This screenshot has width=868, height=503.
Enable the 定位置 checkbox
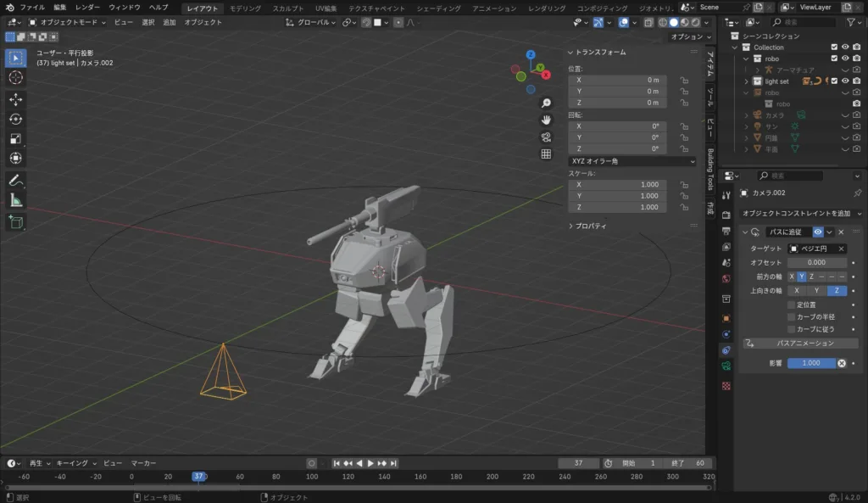[792, 304]
